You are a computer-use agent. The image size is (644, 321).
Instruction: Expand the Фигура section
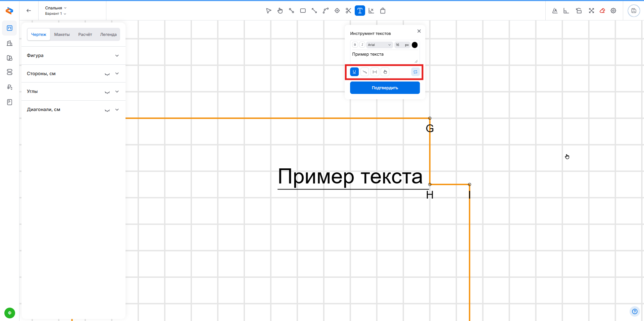(x=117, y=56)
